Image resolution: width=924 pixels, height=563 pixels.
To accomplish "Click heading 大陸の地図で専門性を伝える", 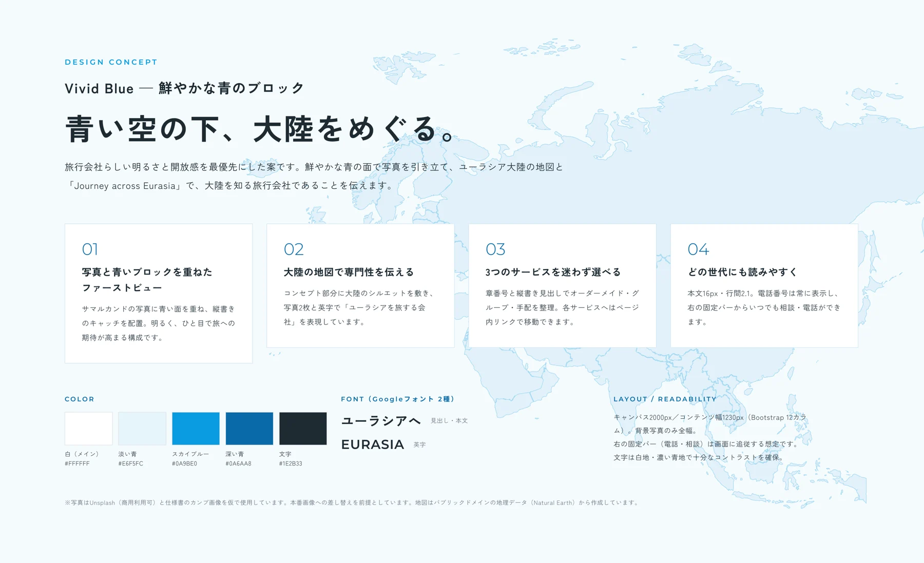I will tap(349, 272).
